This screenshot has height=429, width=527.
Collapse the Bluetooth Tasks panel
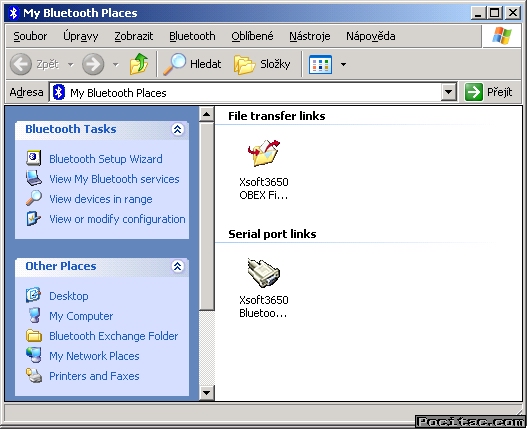click(x=177, y=129)
